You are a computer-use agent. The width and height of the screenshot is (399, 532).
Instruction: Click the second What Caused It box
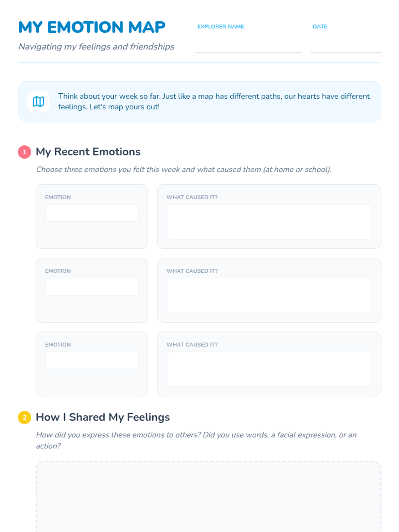pyautogui.click(x=269, y=296)
